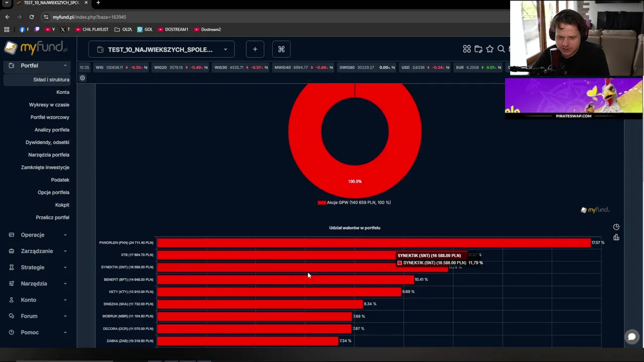Open the Chrome apps grid bookmark
This screenshot has width=644, height=362.
(7, 30)
